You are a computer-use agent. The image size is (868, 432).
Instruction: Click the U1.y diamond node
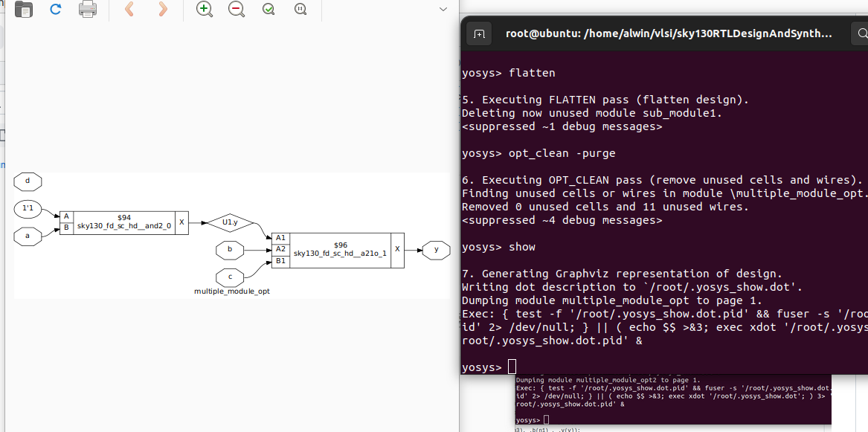(230, 221)
